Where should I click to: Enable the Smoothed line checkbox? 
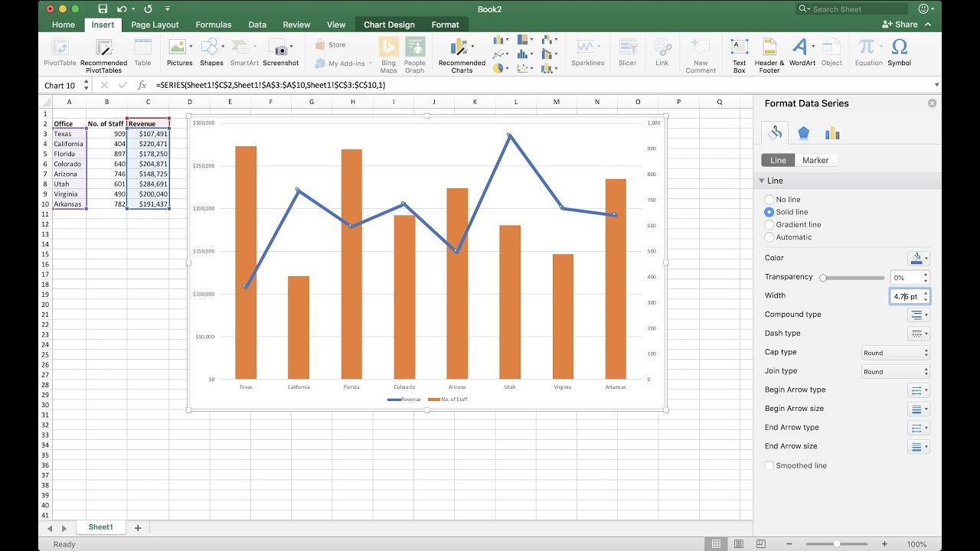(769, 465)
